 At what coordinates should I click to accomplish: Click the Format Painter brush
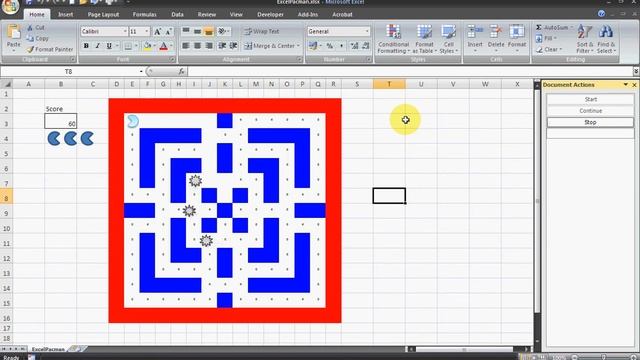[x=30, y=49]
